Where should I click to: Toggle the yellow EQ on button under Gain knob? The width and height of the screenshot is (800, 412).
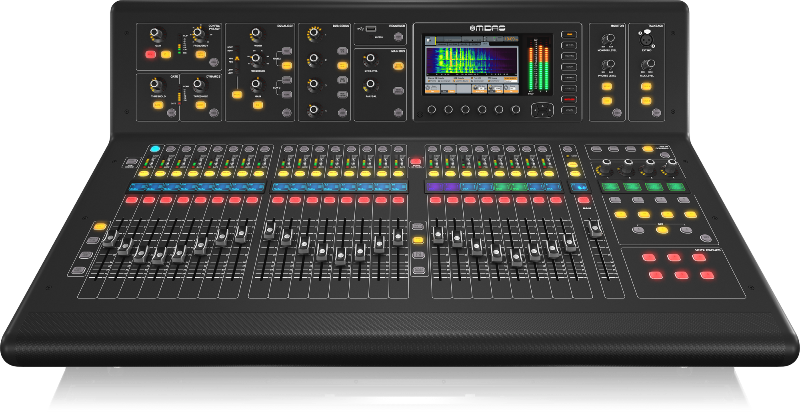point(258,105)
